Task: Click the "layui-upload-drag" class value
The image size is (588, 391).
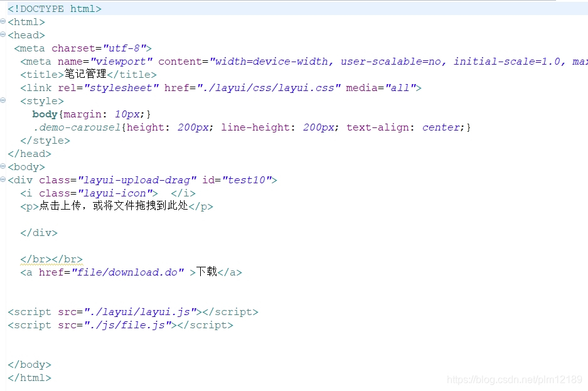Action: (137, 180)
